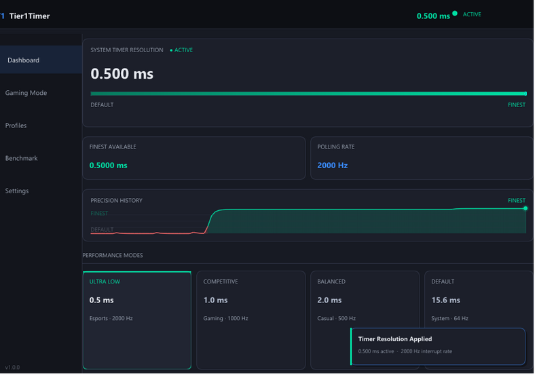The width and height of the screenshot is (539, 392).
Task: Select the Competitive 1.0 ms mode card
Action: 251,320
